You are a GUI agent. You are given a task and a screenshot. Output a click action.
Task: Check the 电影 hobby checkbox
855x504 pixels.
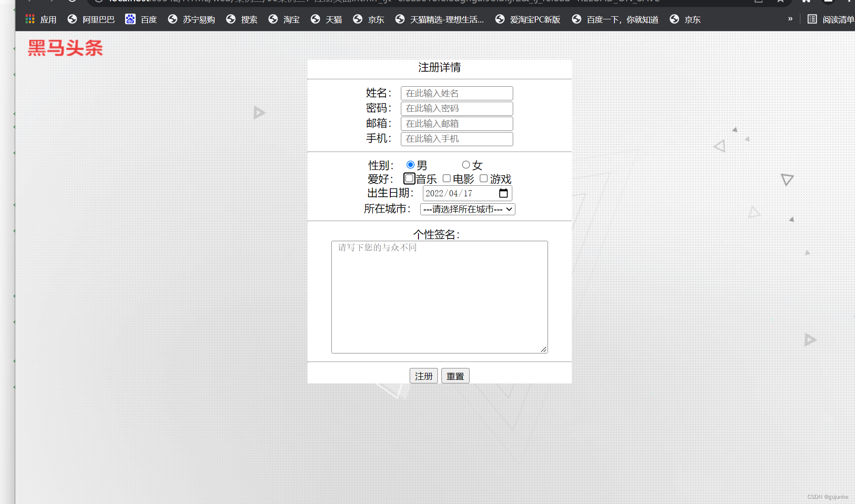pyautogui.click(x=447, y=178)
